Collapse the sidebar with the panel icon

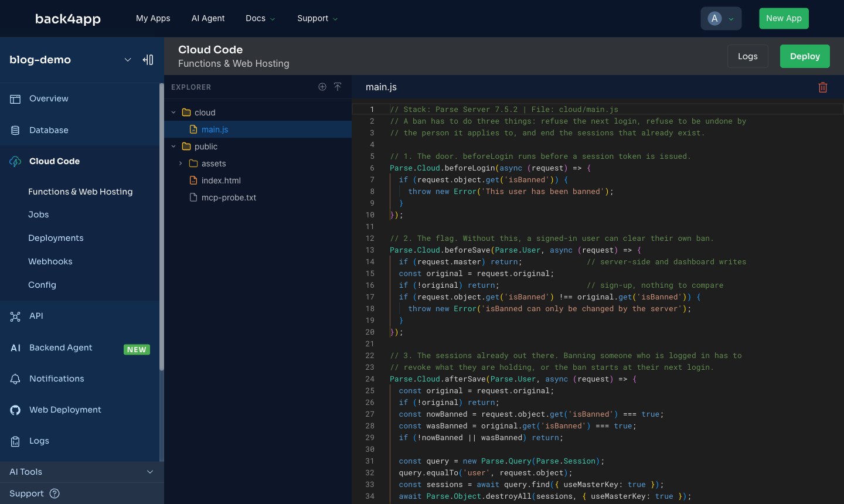pyautogui.click(x=148, y=60)
